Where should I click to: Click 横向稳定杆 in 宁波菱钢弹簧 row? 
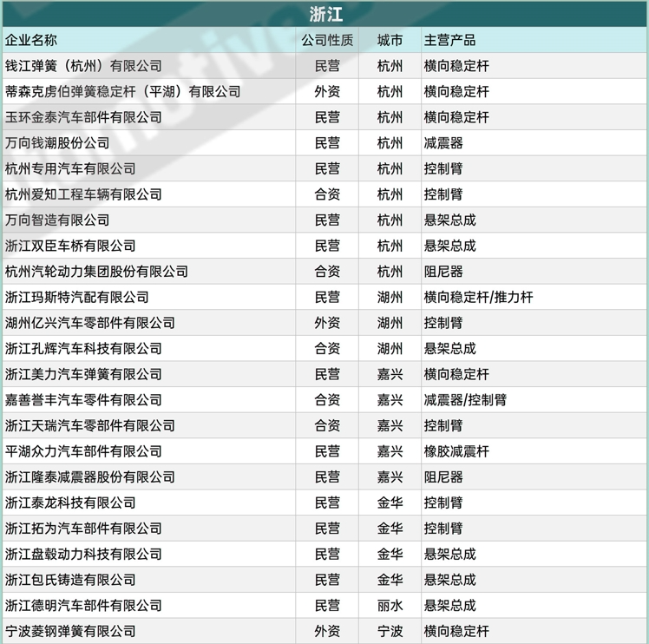[x=456, y=631]
